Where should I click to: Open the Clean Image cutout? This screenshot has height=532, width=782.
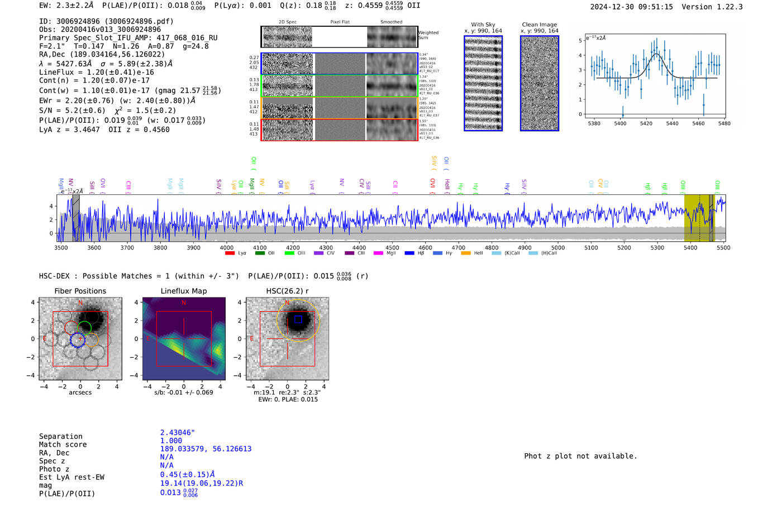coord(540,83)
